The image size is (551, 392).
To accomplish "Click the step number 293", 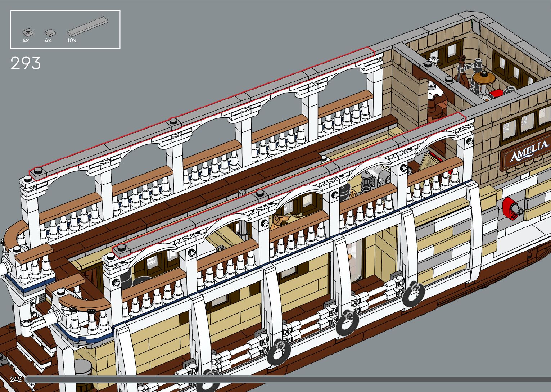I will 26,64.
